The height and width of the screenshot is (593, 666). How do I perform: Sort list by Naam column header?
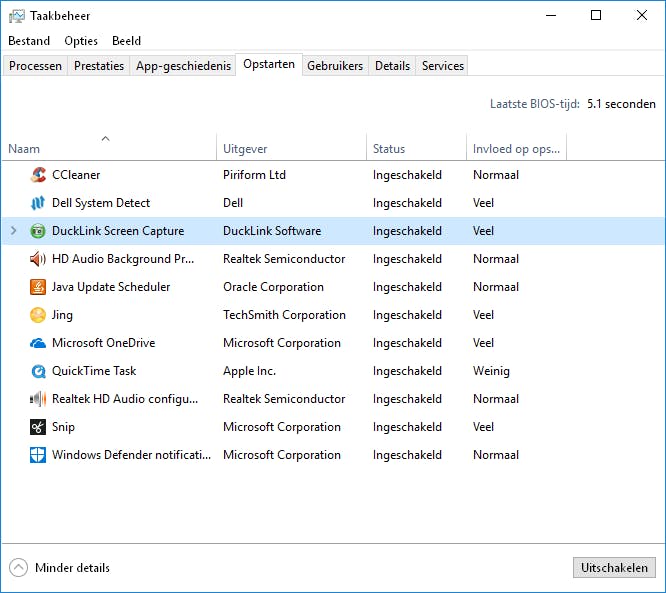coord(24,149)
